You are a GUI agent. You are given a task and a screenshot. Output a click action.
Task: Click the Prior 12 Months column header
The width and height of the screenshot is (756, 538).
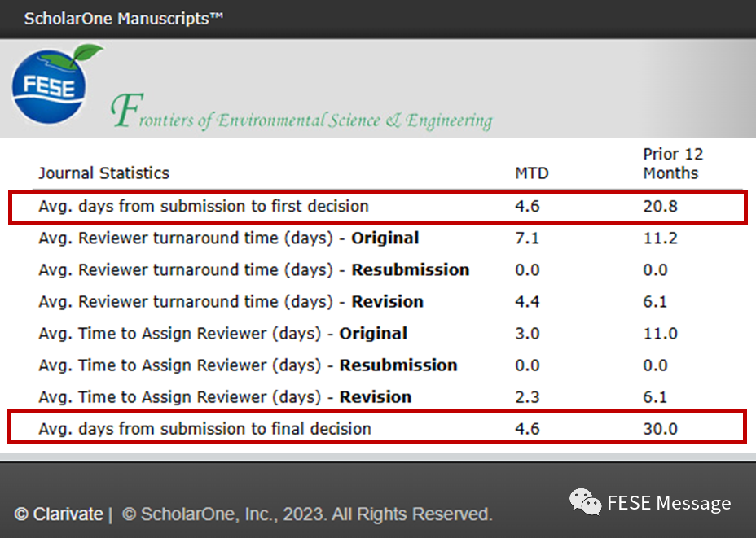point(671,163)
